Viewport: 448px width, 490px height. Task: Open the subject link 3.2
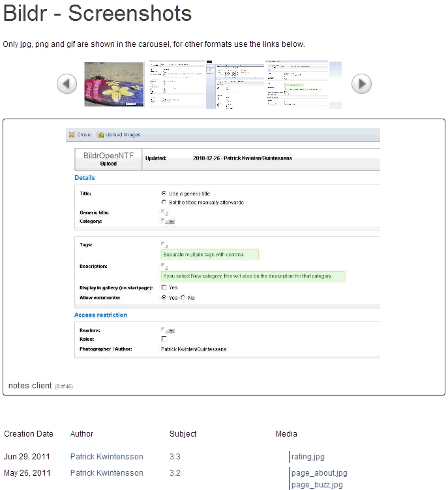[175, 473]
